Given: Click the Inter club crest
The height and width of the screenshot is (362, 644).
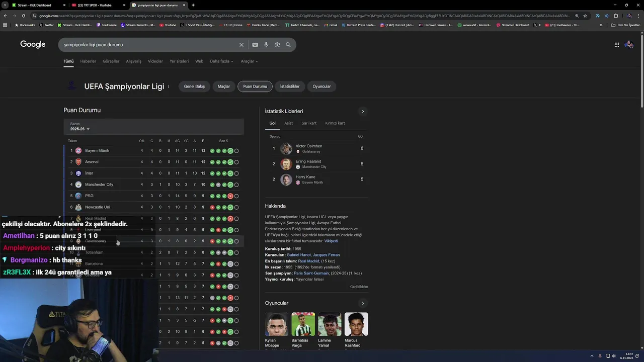Looking at the screenshot, I should [78, 173].
